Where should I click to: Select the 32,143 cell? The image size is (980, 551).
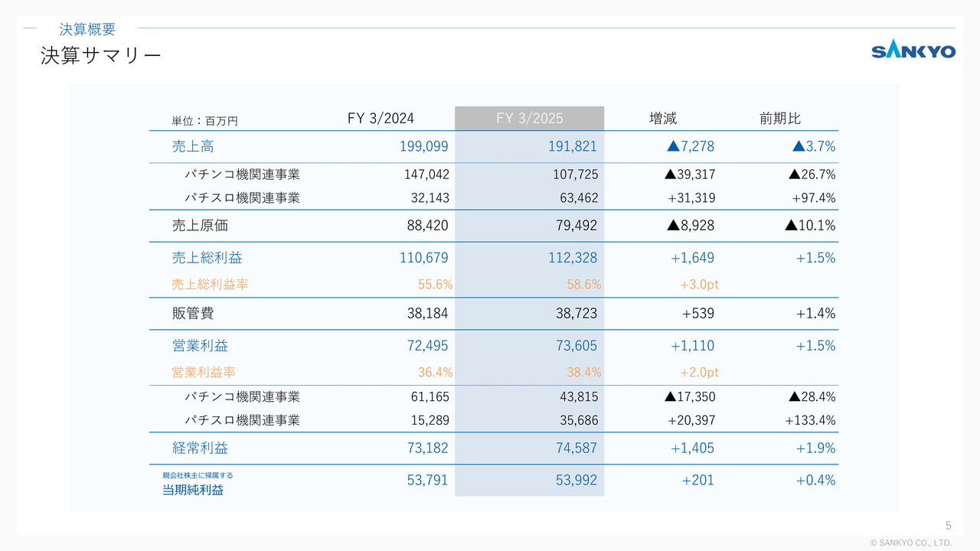(x=430, y=198)
